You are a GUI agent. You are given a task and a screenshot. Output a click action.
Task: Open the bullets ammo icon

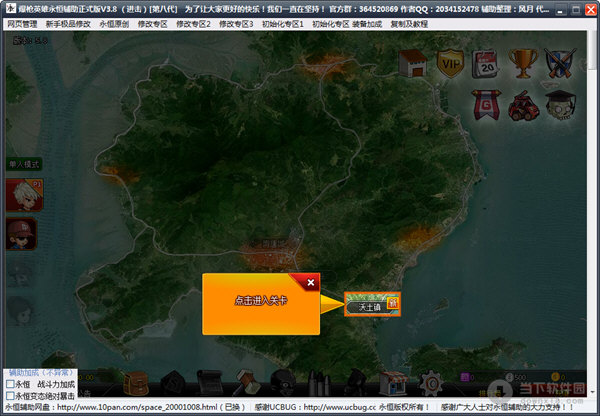click(x=319, y=383)
